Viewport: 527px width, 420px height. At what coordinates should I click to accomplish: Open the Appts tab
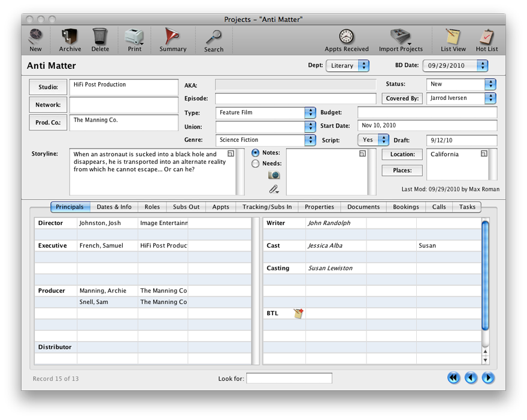click(221, 207)
